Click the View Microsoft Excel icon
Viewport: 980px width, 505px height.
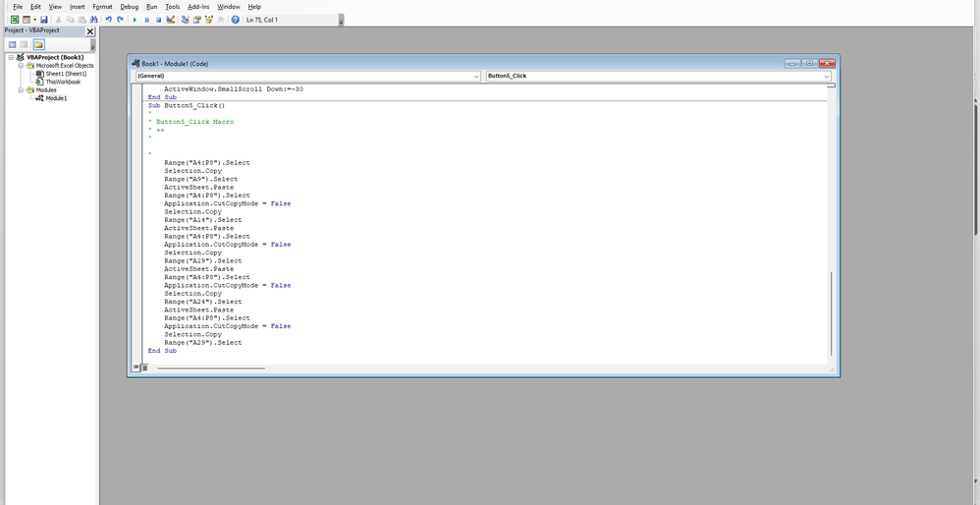pyautogui.click(x=15, y=20)
